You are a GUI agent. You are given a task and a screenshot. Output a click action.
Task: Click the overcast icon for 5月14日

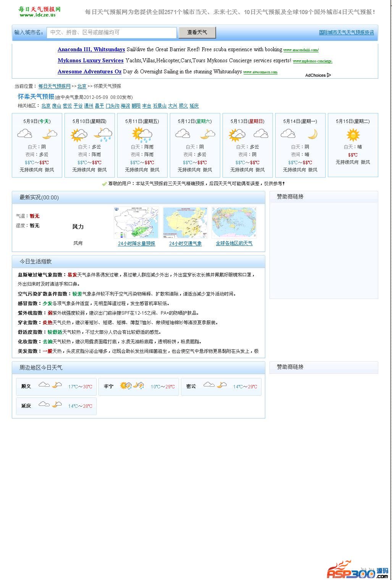pos(288,134)
